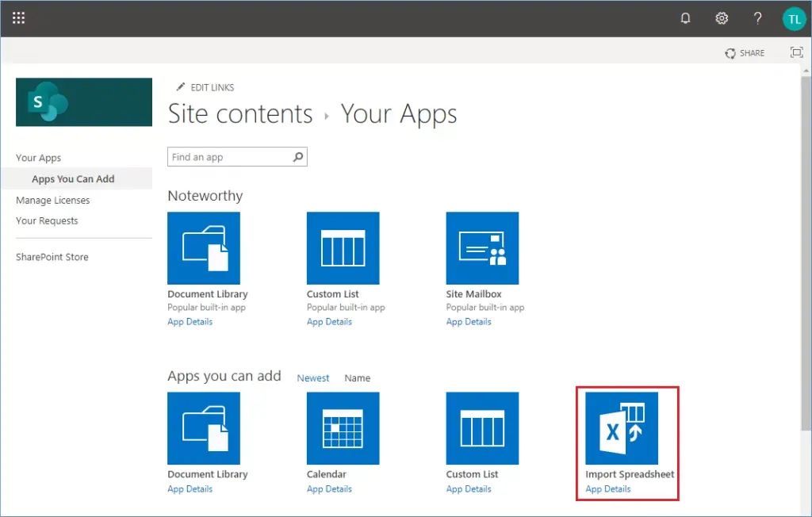812x517 pixels.
Task: Open App Details under Site Mailbox
Action: [469, 322]
